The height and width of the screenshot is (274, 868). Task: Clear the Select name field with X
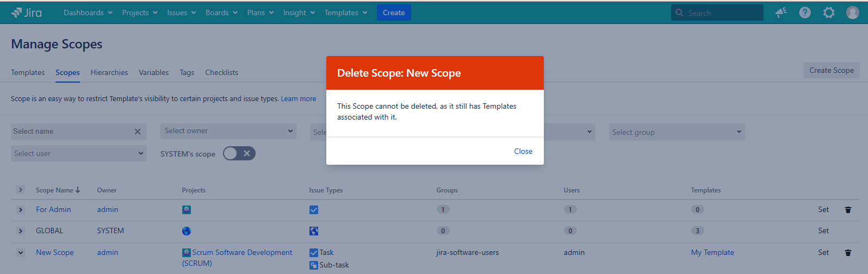pyautogui.click(x=138, y=132)
